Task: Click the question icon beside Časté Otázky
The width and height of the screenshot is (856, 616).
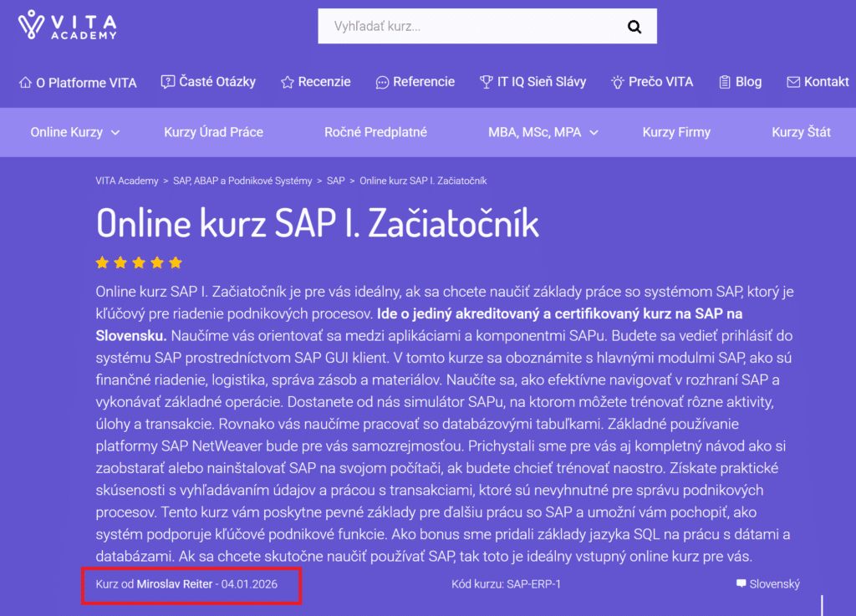Action: 167,82
